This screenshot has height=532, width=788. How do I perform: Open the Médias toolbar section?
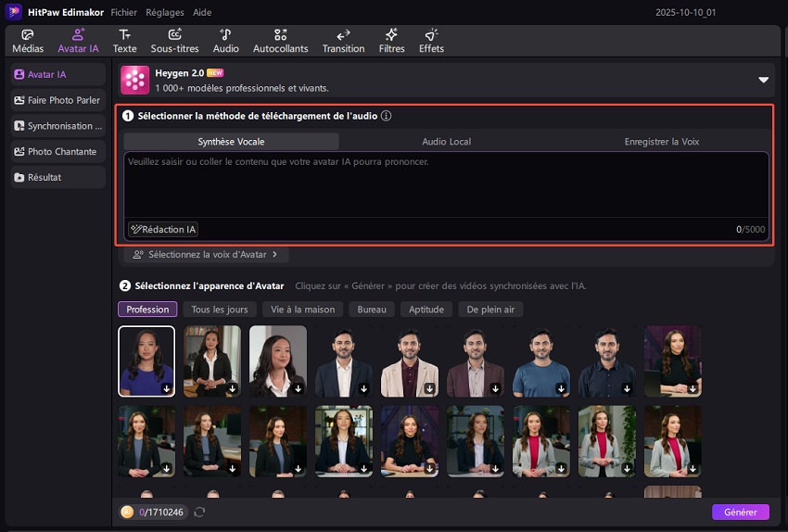27,41
